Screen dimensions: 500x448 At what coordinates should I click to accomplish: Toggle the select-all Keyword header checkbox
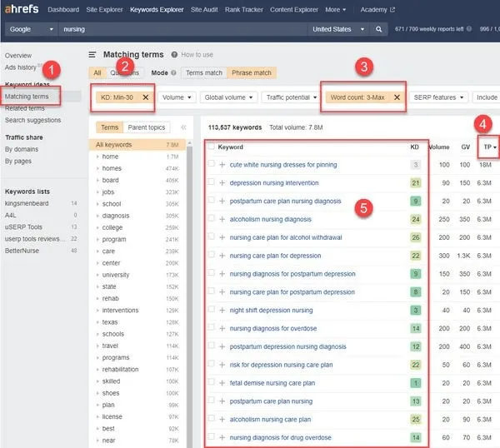[211, 147]
